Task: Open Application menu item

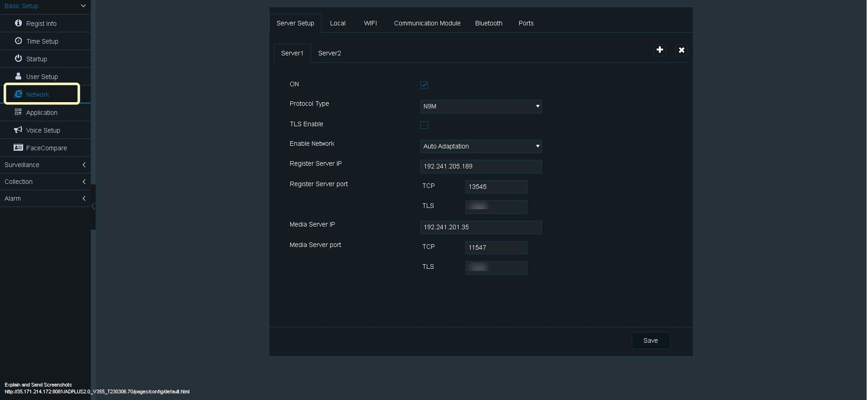Action: pos(45,112)
